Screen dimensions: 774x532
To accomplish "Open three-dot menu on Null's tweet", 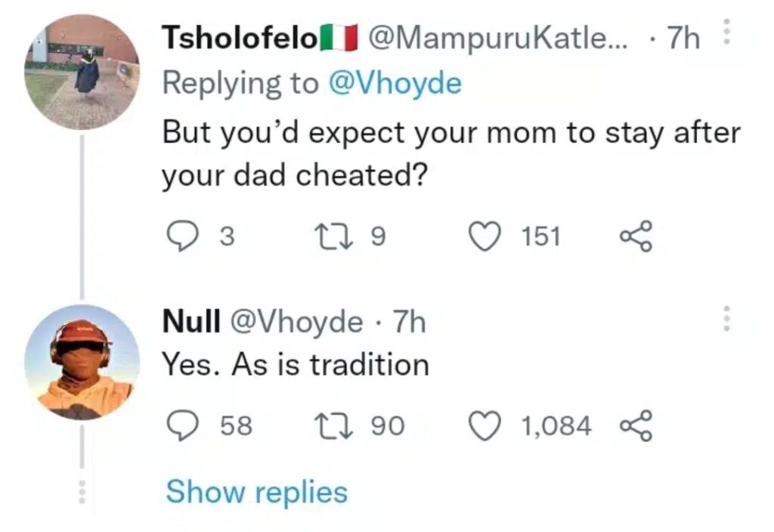I will (726, 319).
